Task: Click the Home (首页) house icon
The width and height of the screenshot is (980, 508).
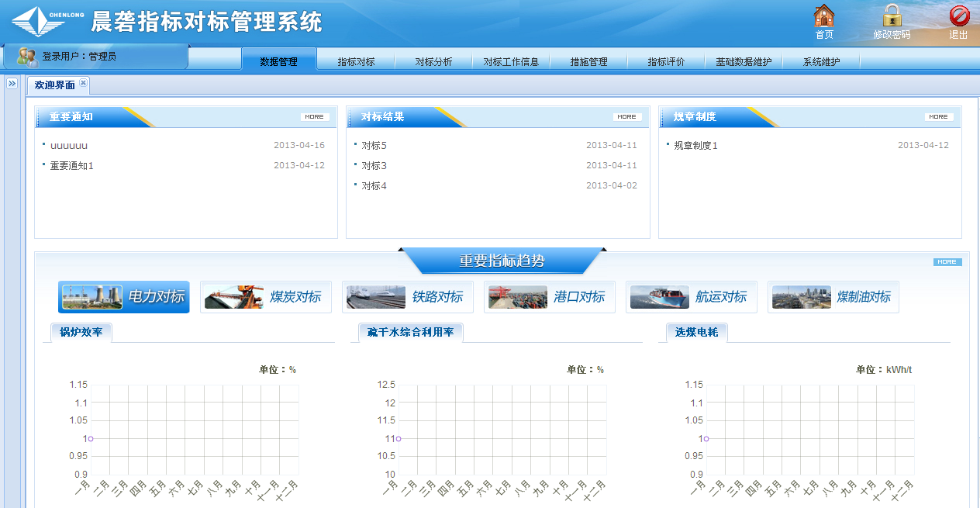Action: pyautogui.click(x=823, y=16)
